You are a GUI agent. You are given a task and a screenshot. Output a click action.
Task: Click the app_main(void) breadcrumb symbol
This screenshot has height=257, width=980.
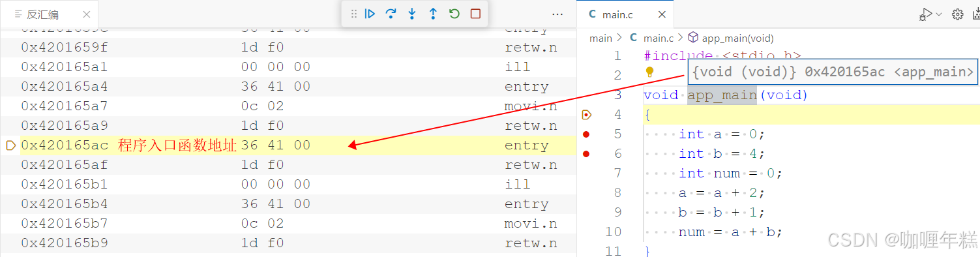pyautogui.click(x=731, y=38)
